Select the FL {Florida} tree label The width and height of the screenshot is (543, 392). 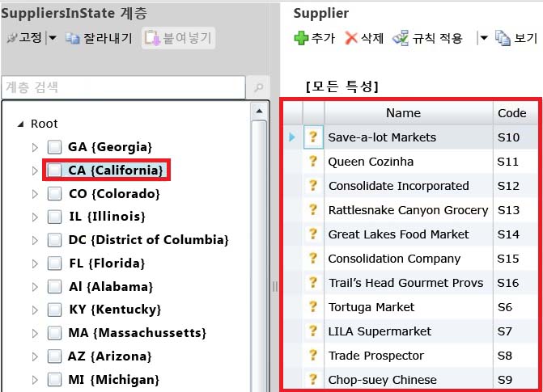(107, 263)
